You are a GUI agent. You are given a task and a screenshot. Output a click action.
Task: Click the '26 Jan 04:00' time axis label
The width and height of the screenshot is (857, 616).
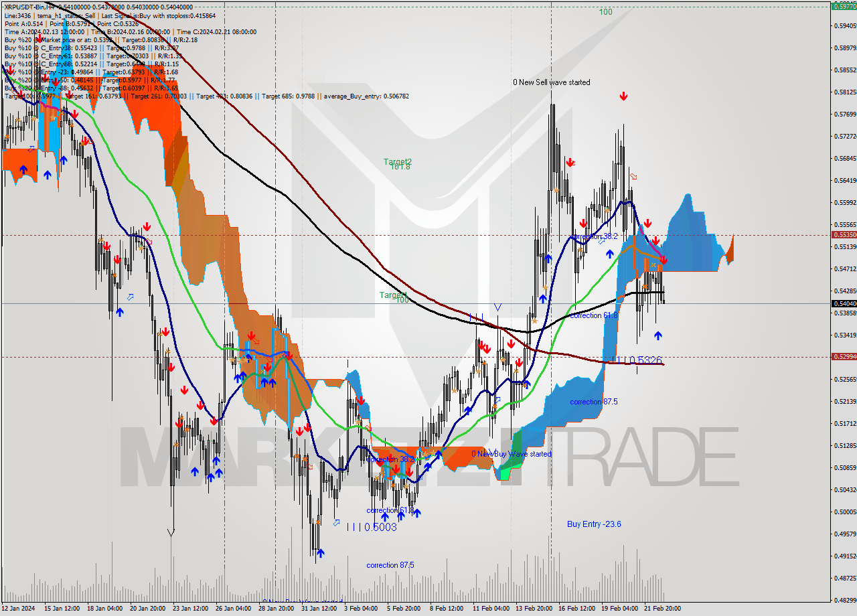(x=234, y=609)
